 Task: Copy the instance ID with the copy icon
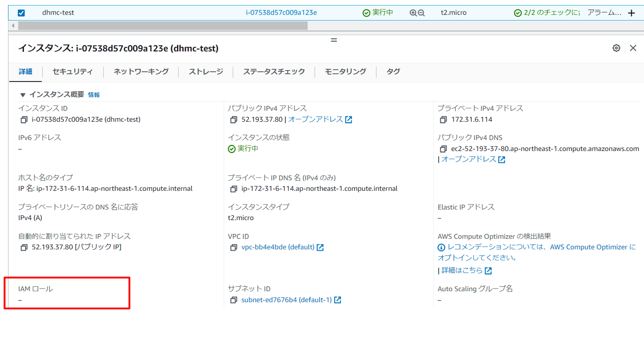point(24,120)
